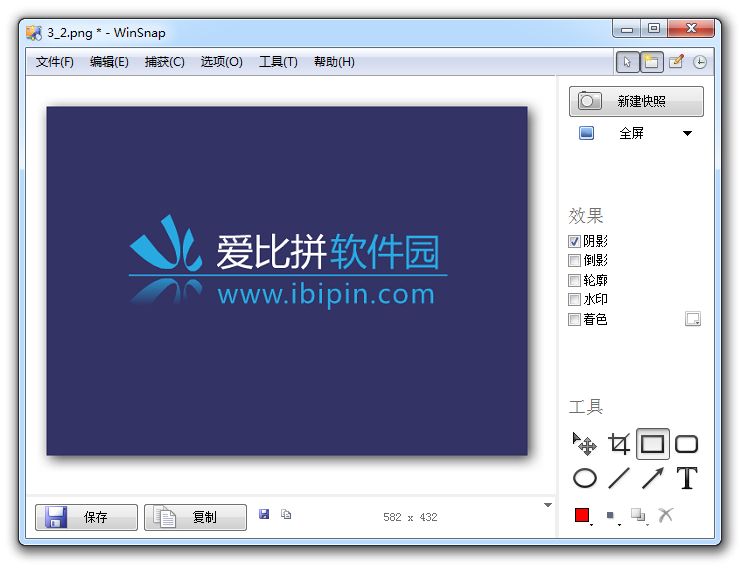
Task: Click the blue full screen monitor icon
Action: [586, 133]
